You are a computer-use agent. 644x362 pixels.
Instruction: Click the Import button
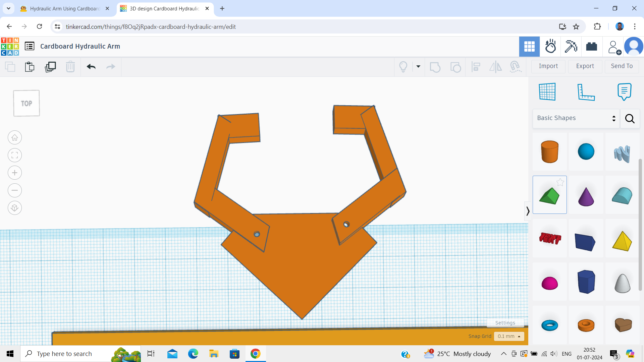(x=548, y=66)
